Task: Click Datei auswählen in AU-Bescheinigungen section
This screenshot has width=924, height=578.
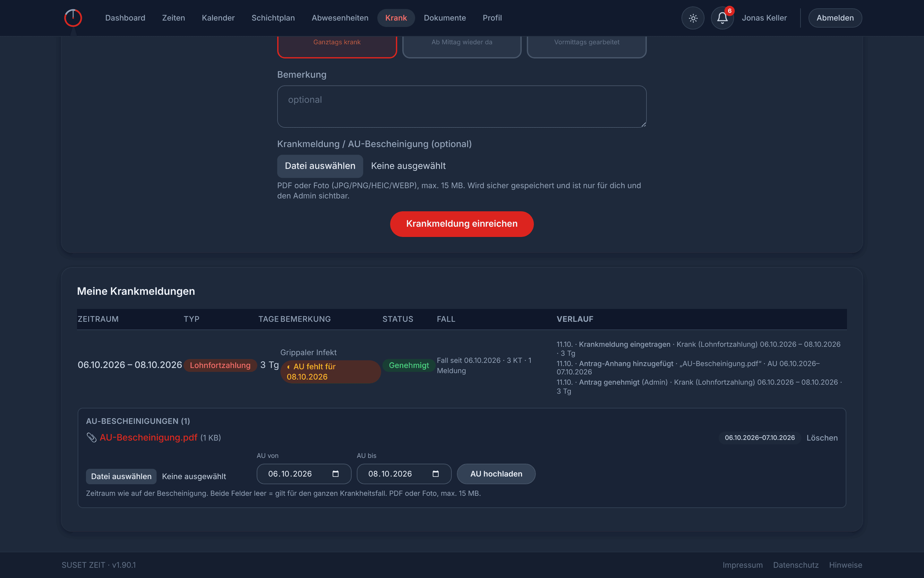Action: (121, 476)
